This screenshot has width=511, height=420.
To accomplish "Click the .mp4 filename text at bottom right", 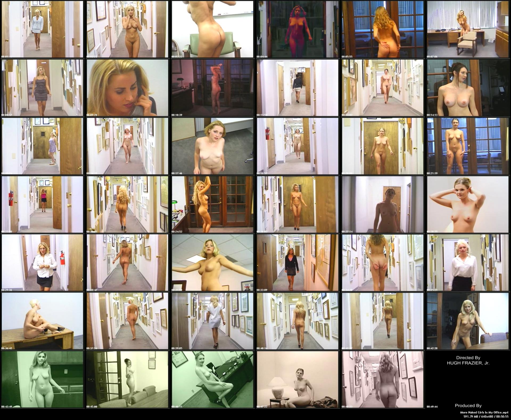I will pos(484,412).
